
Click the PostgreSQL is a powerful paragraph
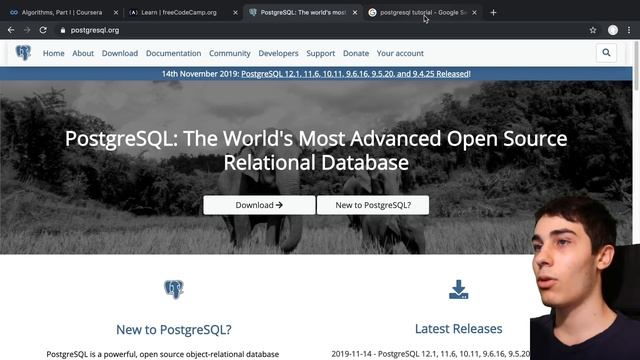pos(163,354)
